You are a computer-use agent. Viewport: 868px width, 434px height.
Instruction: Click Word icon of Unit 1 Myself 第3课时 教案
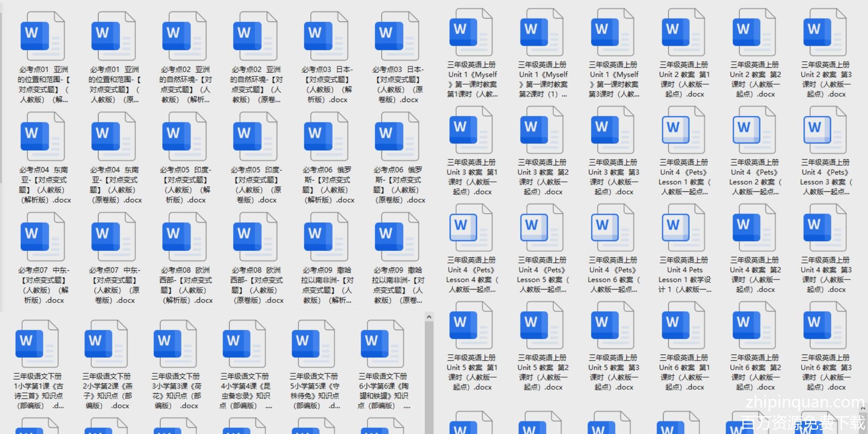[613, 33]
